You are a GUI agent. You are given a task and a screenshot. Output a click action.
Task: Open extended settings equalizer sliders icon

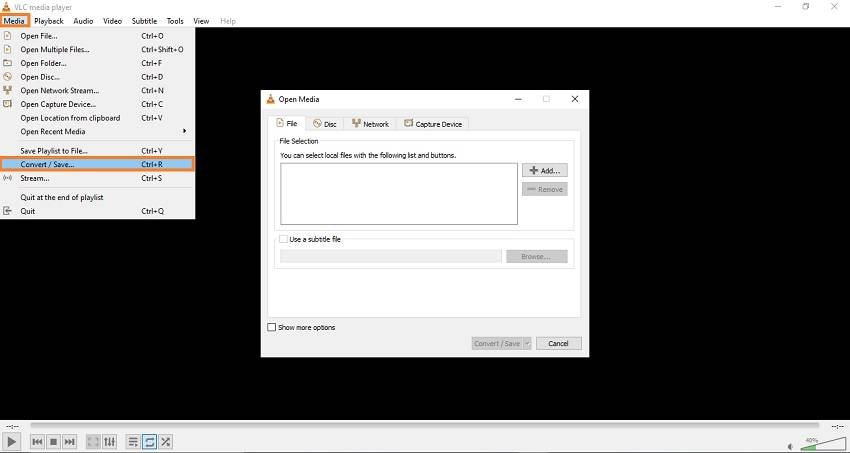[x=110, y=442]
